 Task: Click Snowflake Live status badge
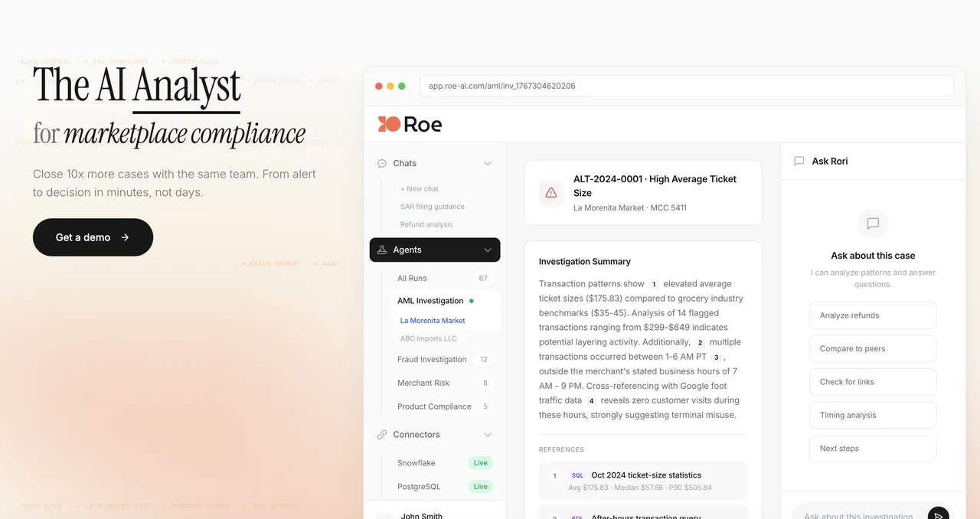[x=481, y=463]
